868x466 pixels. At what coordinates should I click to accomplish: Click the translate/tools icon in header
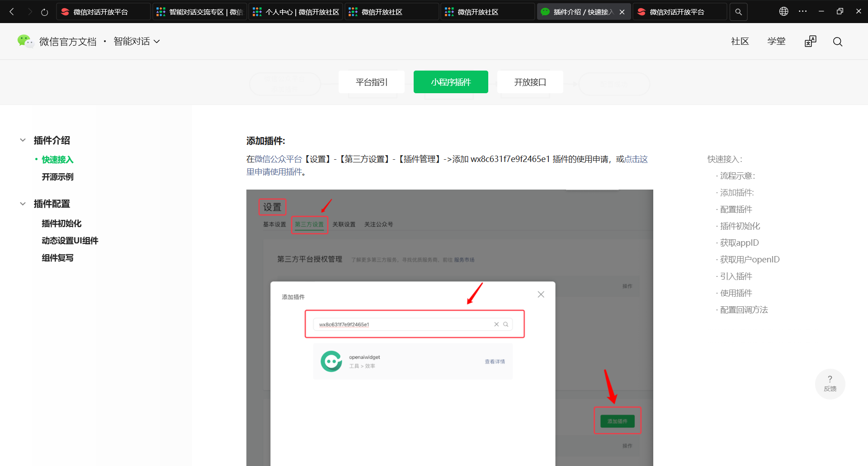(x=811, y=41)
